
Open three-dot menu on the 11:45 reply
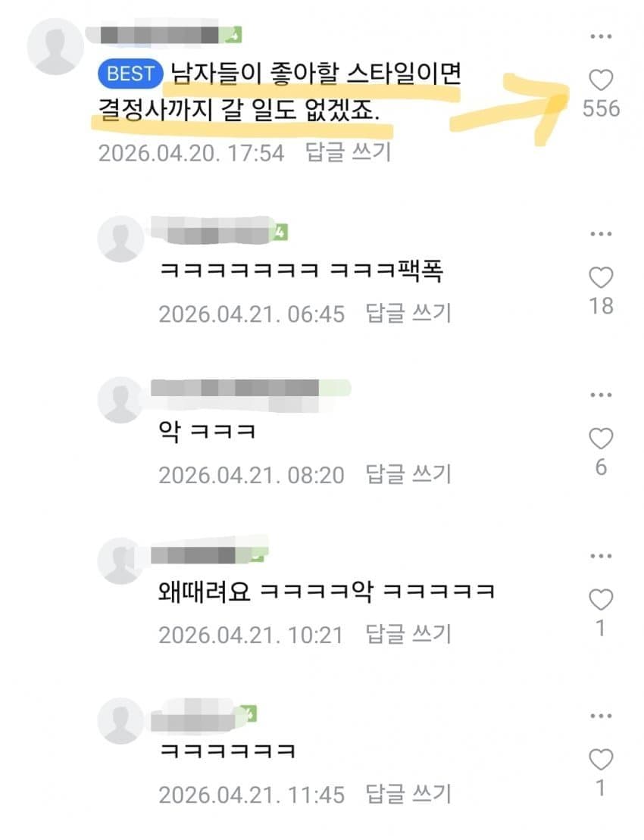(601, 716)
